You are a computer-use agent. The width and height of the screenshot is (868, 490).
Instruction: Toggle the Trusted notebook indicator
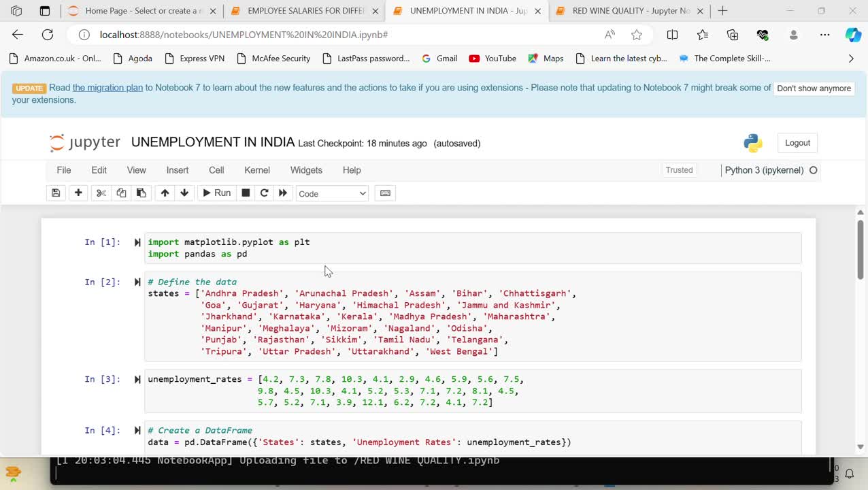[679, 170]
